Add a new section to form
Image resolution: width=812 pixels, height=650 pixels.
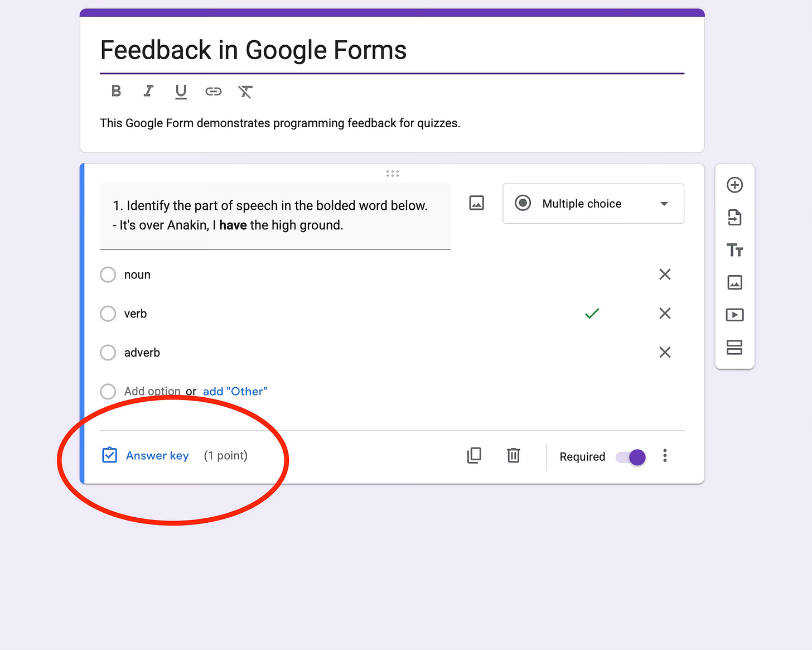point(734,347)
